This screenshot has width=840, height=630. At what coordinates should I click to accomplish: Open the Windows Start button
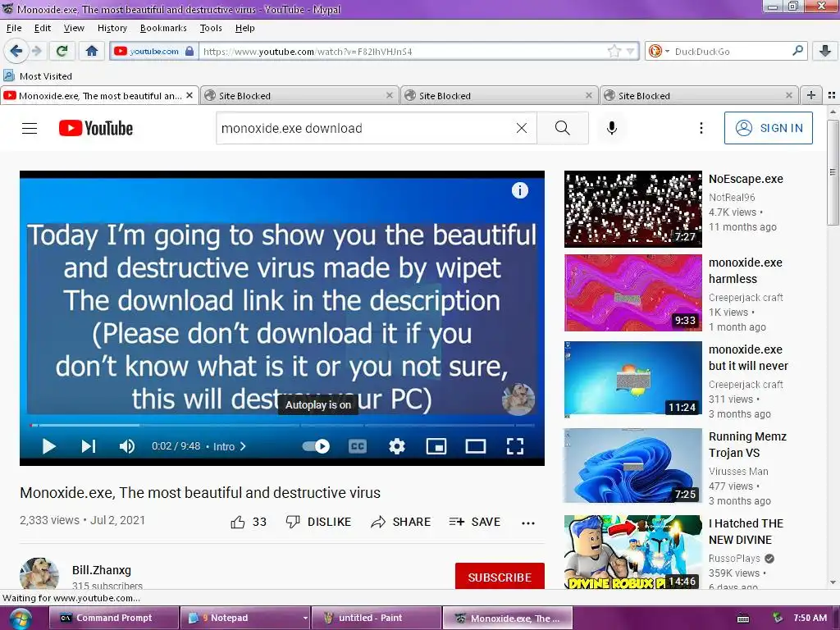pos(20,618)
